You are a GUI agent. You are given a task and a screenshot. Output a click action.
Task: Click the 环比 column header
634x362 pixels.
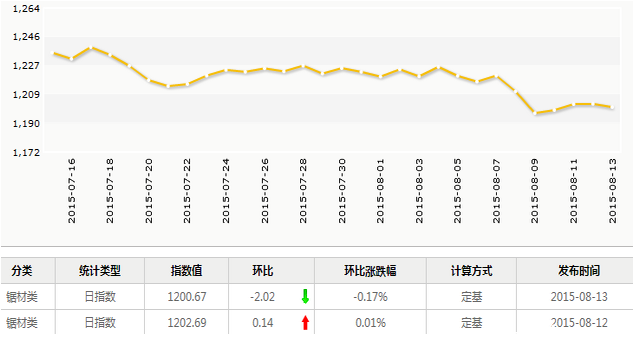263,271
